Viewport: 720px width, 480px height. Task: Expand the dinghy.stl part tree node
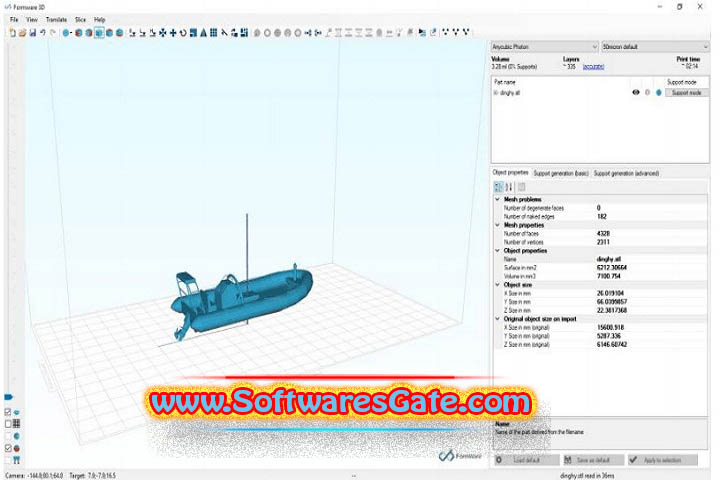coord(496,93)
